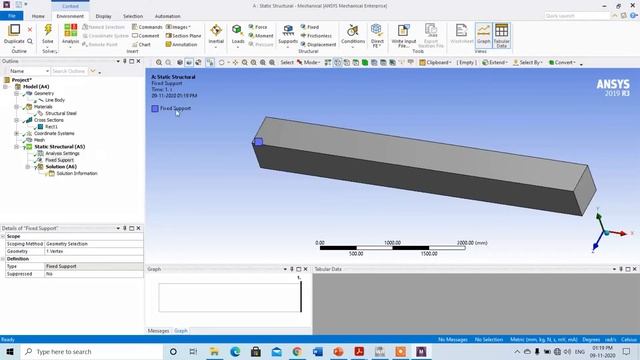This screenshot has height=360, width=640.
Task: Open the Conditions icon
Action: coord(353,30)
